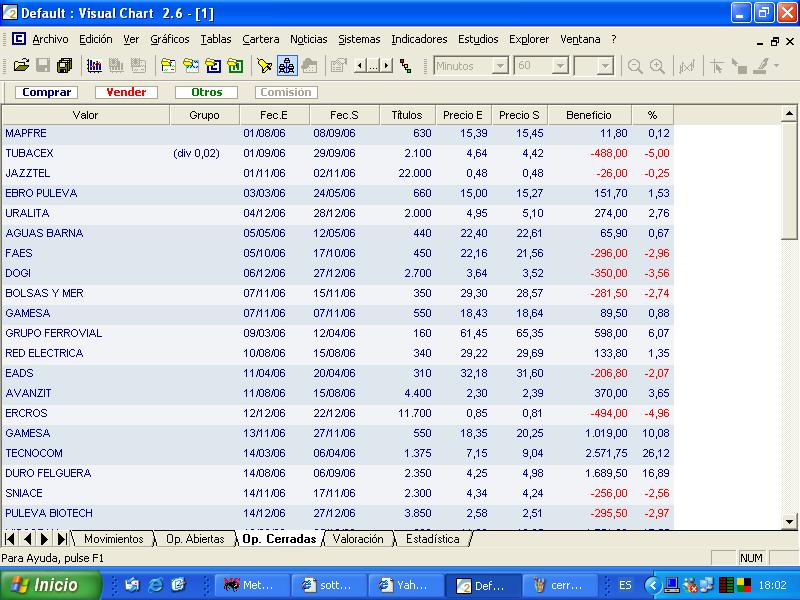Click the Visual Chart document icon in menu bar
Screen dimensions: 800x600
(x=18, y=39)
